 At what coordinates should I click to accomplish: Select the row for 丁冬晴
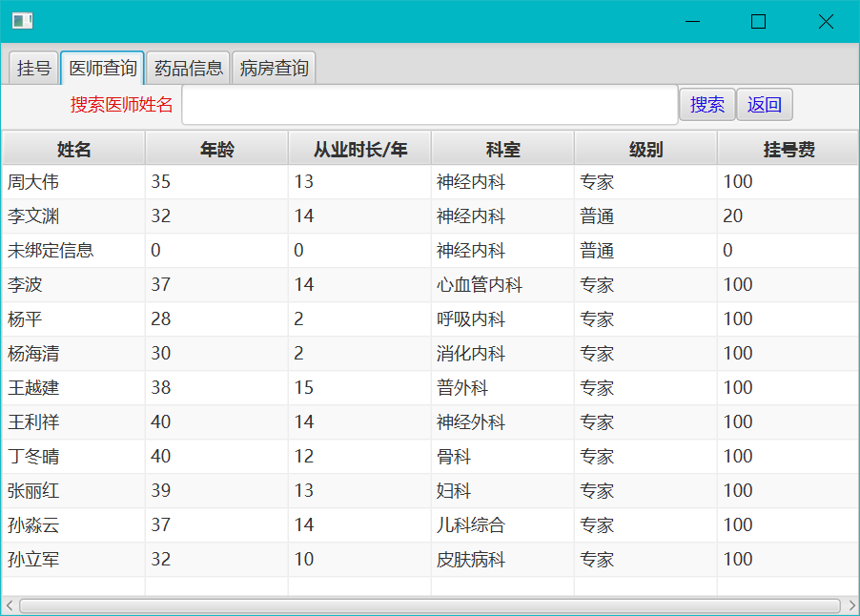pyautogui.click(x=430, y=457)
